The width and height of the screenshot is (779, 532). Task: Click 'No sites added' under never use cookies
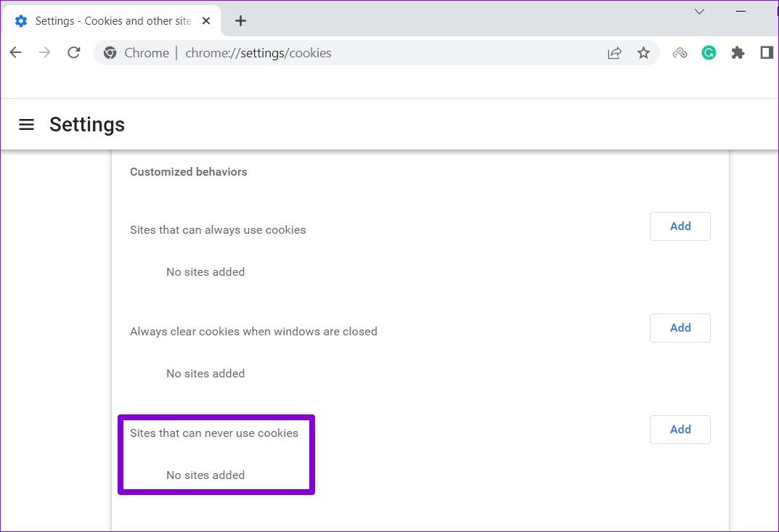(x=205, y=475)
